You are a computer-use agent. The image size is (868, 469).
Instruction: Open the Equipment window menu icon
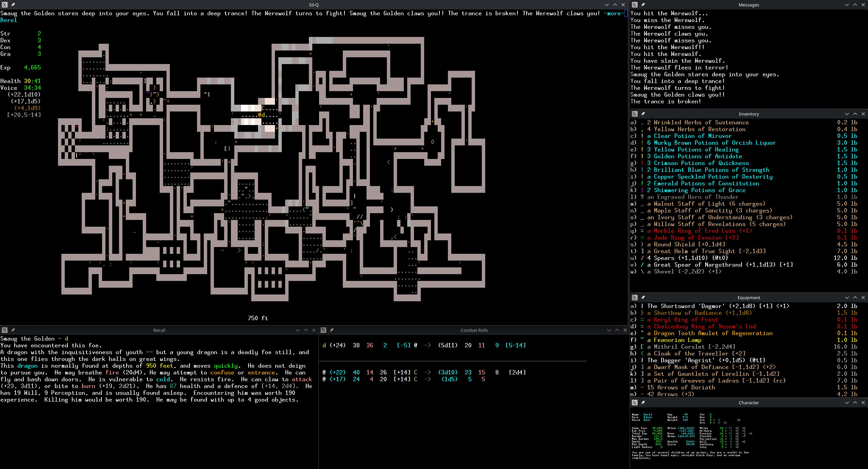[x=635, y=298]
